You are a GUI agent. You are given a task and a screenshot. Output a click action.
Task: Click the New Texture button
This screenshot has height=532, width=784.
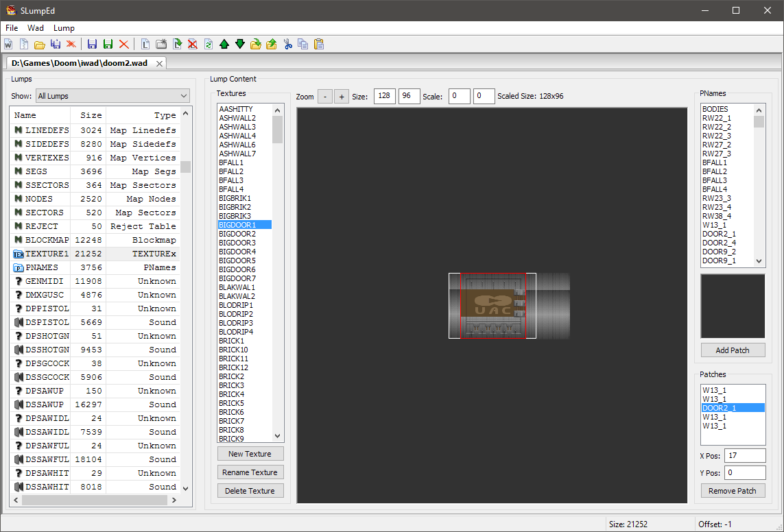point(250,454)
